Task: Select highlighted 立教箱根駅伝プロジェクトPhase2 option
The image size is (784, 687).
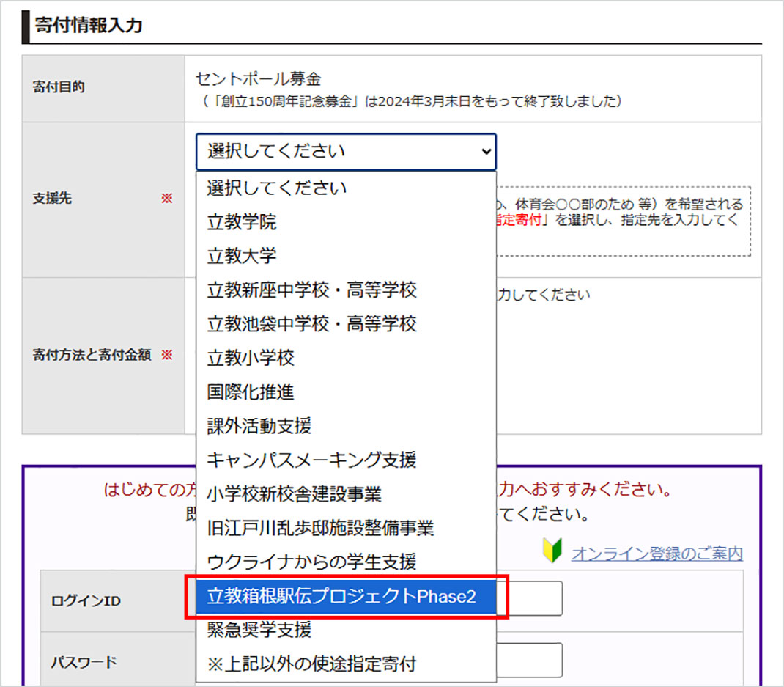Action: tap(341, 597)
